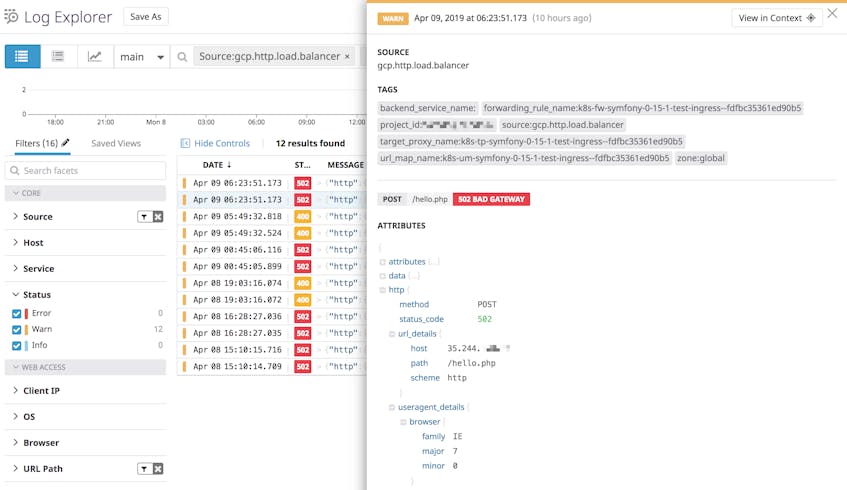Click the View in Context button

776,18
